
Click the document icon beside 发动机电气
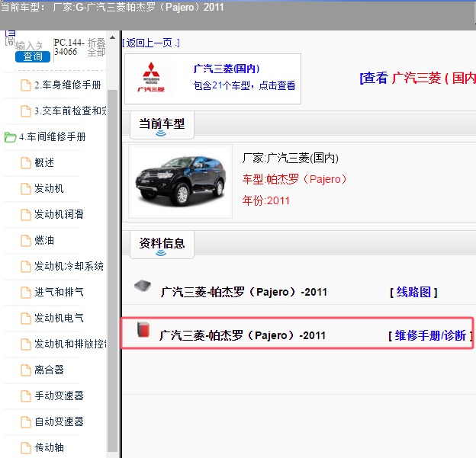(26, 319)
